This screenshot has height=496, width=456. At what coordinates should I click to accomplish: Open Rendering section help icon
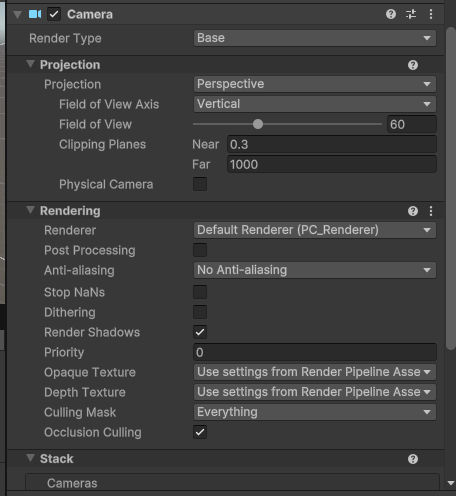(x=413, y=211)
